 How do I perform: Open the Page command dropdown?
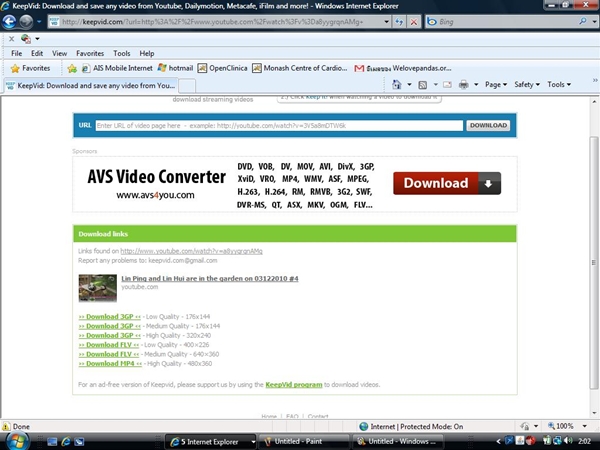496,85
